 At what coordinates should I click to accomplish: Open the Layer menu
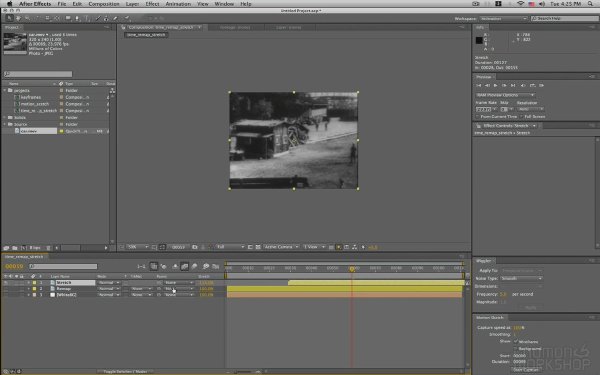(x=132, y=4)
